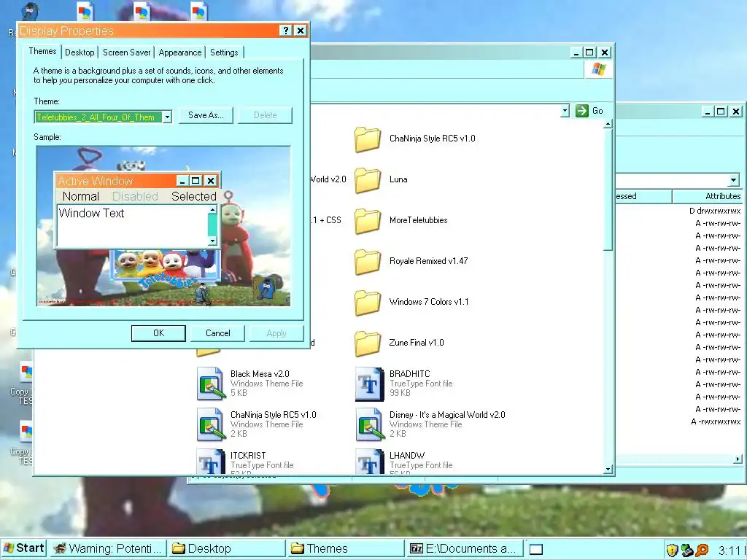
Task: Click 'Luna' folder name text
Action: click(398, 179)
